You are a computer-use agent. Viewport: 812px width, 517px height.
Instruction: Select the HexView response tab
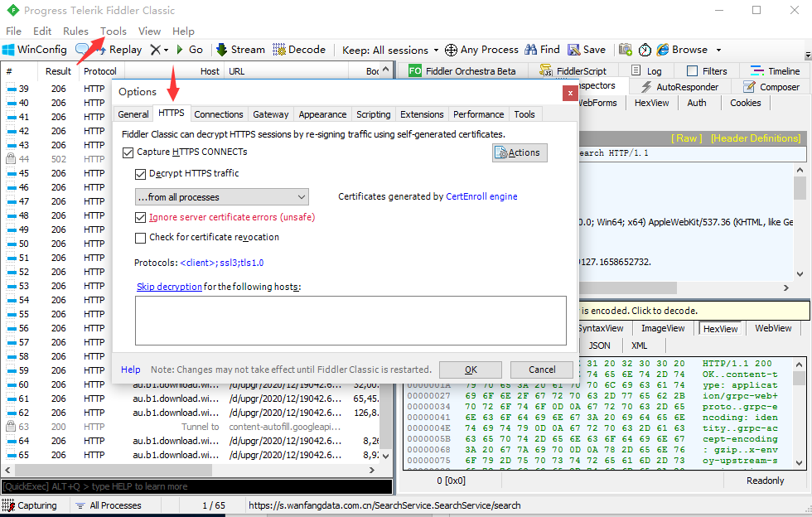720,328
